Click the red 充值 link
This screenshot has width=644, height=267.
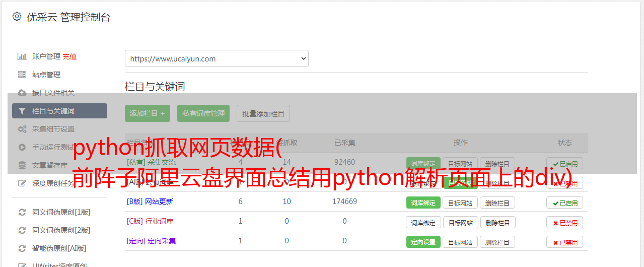[69, 56]
